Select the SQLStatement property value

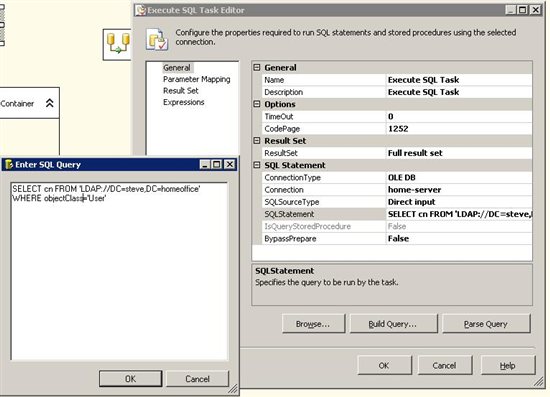point(459,214)
